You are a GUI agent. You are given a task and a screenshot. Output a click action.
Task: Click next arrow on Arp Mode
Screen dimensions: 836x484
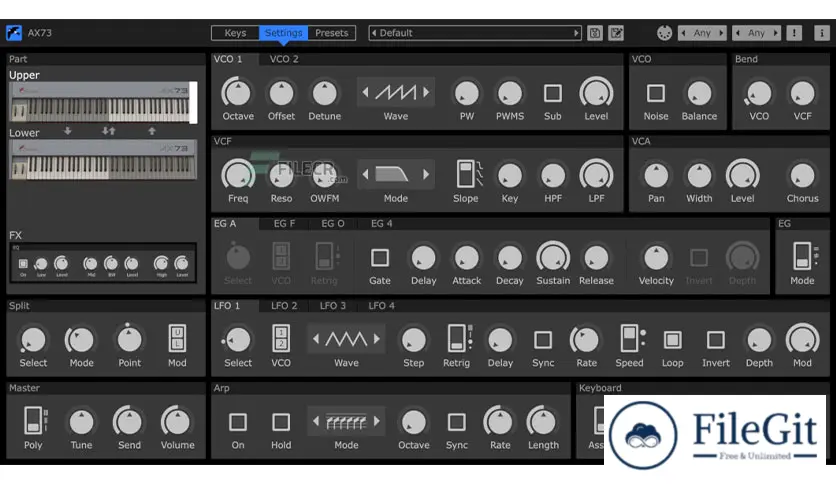point(377,421)
